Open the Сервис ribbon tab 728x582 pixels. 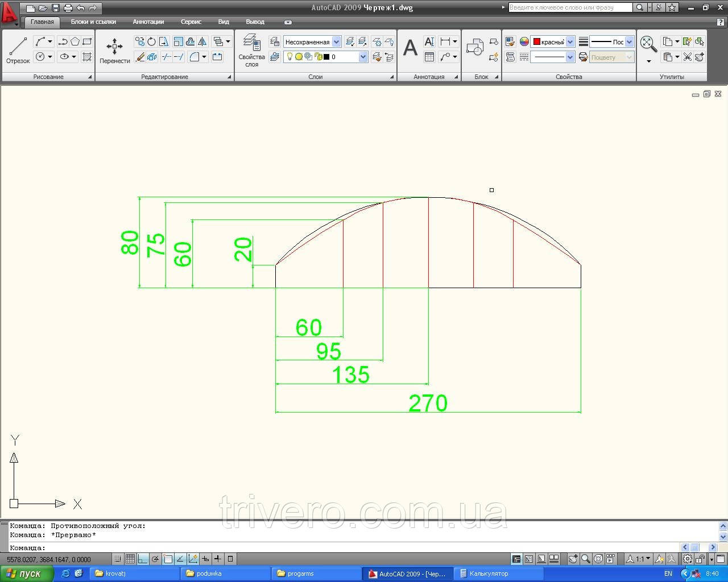[x=191, y=22]
